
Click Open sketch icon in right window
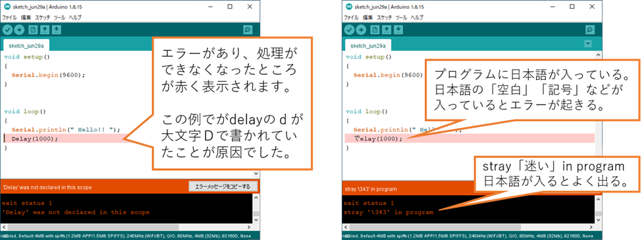click(x=387, y=30)
